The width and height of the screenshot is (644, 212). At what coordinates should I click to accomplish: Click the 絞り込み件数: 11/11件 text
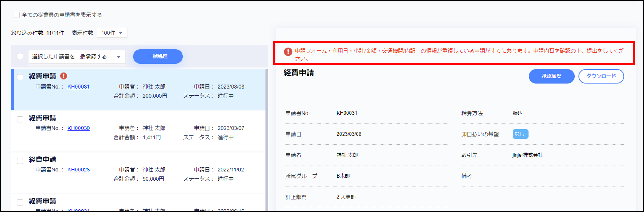pyautogui.click(x=38, y=33)
